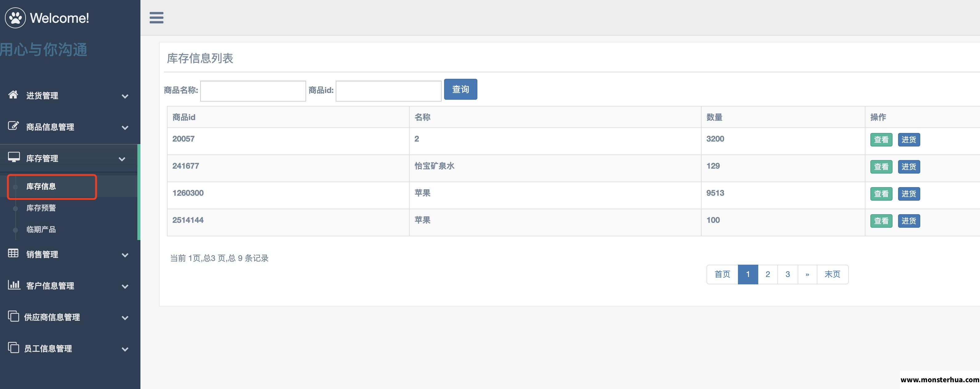Click the bar chart icon beside 客户信息管理
Image resolution: width=980 pixels, height=389 pixels.
coord(14,284)
